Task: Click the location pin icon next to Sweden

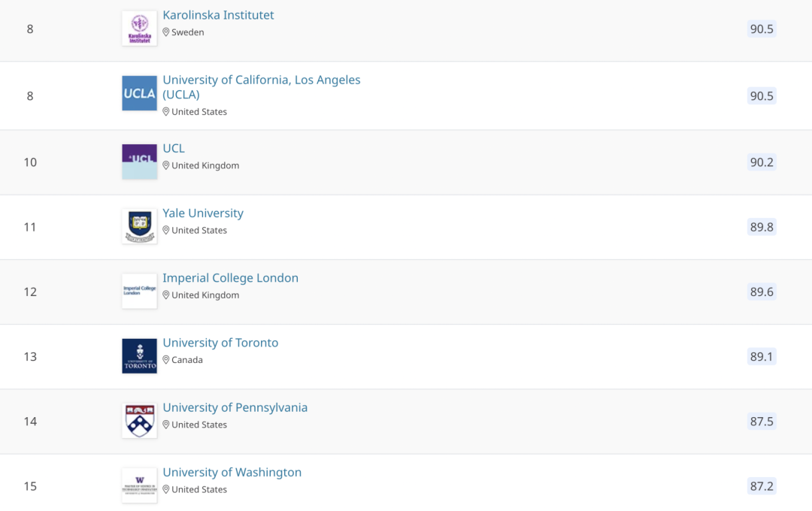Action: pos(165,32)
